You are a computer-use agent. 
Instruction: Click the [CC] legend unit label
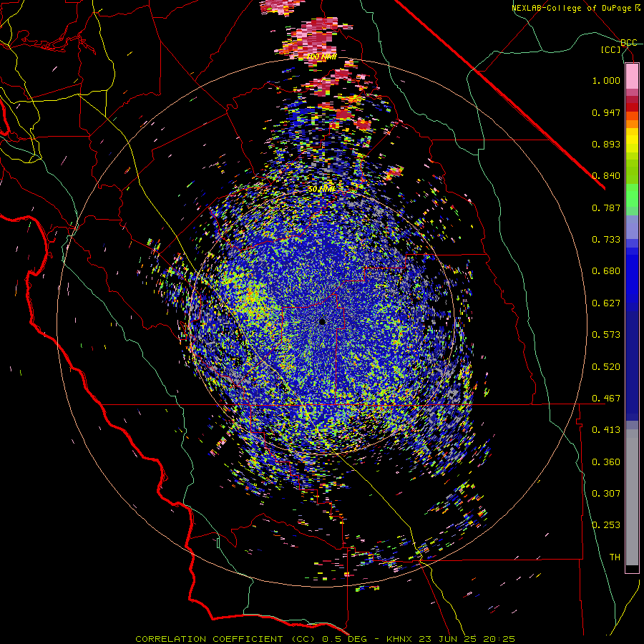tap(611, 49)
